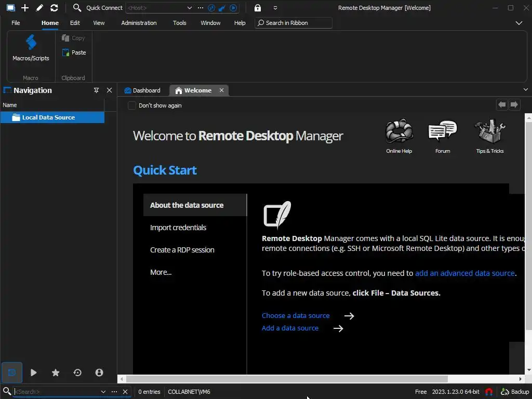The width and height of the screenshot is (532, 399).
Task: Go to previous welcome page arrow
Action: [502, 104]
